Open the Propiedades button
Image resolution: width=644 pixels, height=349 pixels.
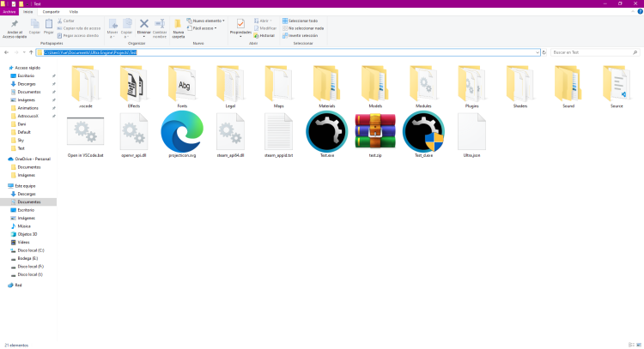point(240,27)
